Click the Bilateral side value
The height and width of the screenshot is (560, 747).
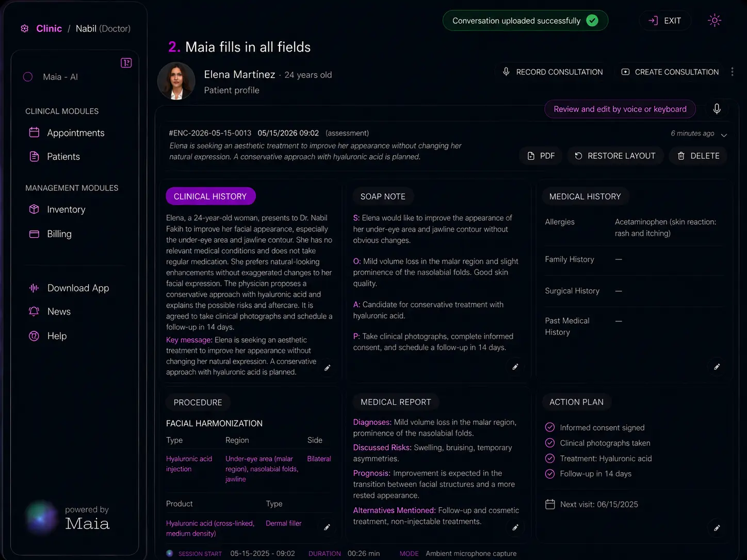pyautogui.click(x=319, y=459)
